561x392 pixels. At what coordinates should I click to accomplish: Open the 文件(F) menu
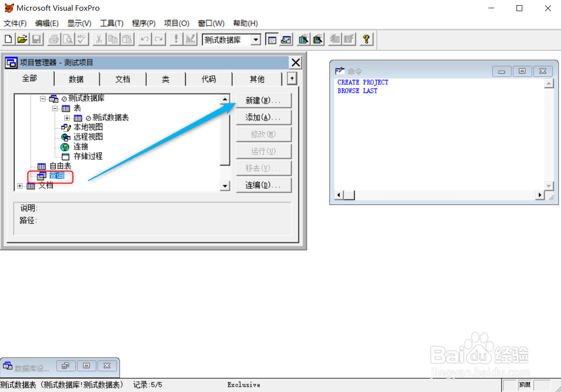coord(15,23)
